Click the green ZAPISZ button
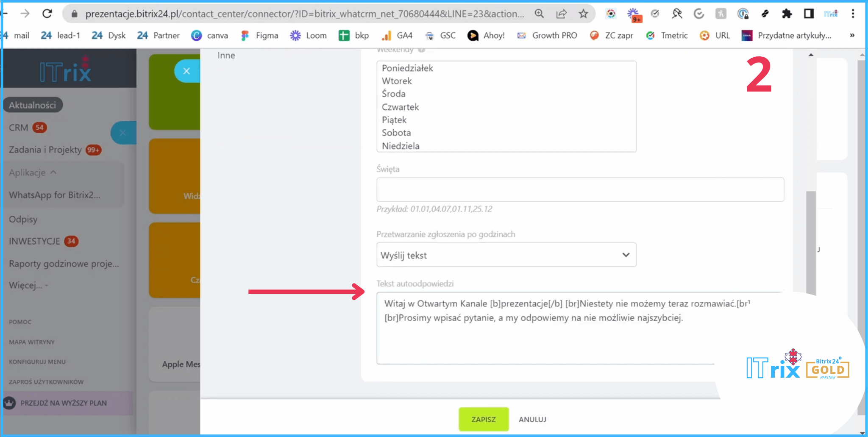This screenshot has height=437, width=868. click(483, 419)
